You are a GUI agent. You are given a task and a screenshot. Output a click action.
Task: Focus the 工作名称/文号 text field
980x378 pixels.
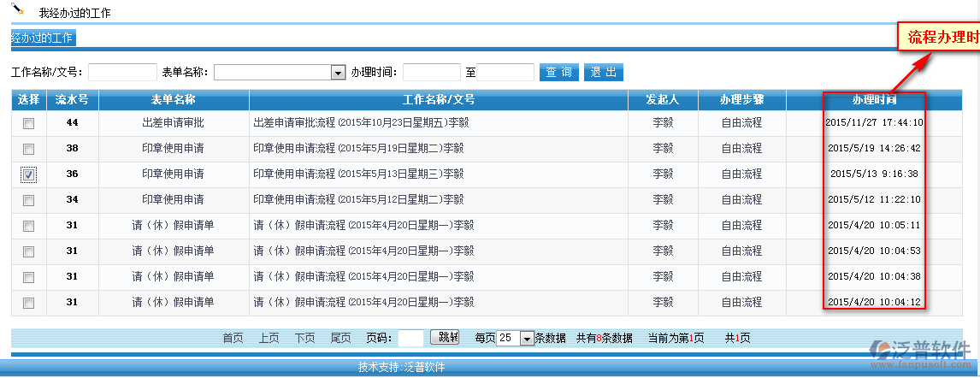(122, 73)
